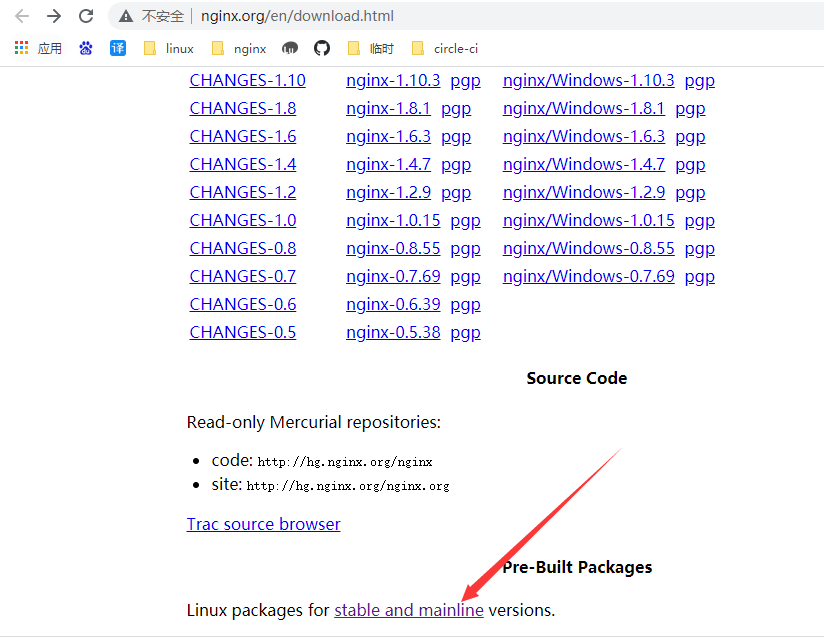Download nginx-0.5.38 source
This screenshot has height=638, width=824.
tap(393, 332)
